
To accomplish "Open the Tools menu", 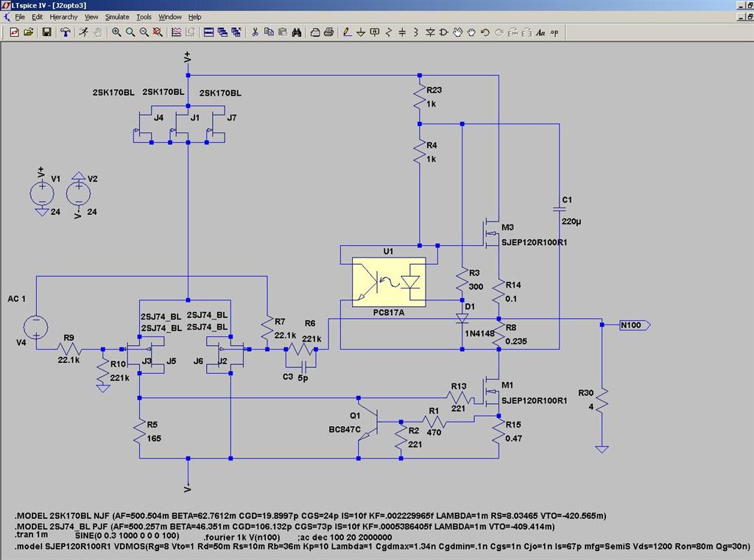I will coord(144,17).
